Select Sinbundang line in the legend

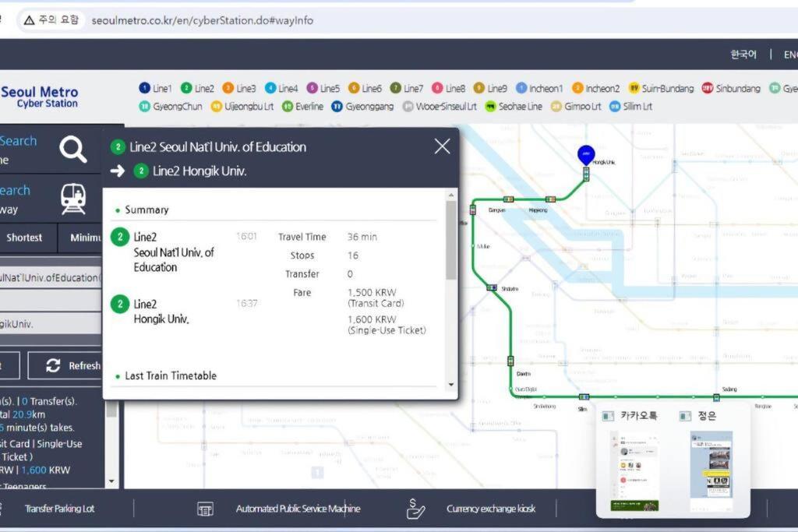coord(731,89)
